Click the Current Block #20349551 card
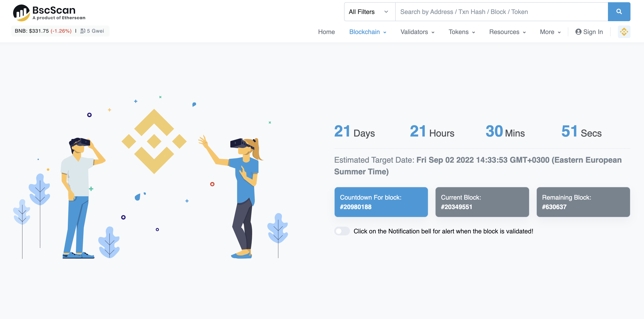The image size is (644, 319). pyautogui.click(x=482, y=202)
